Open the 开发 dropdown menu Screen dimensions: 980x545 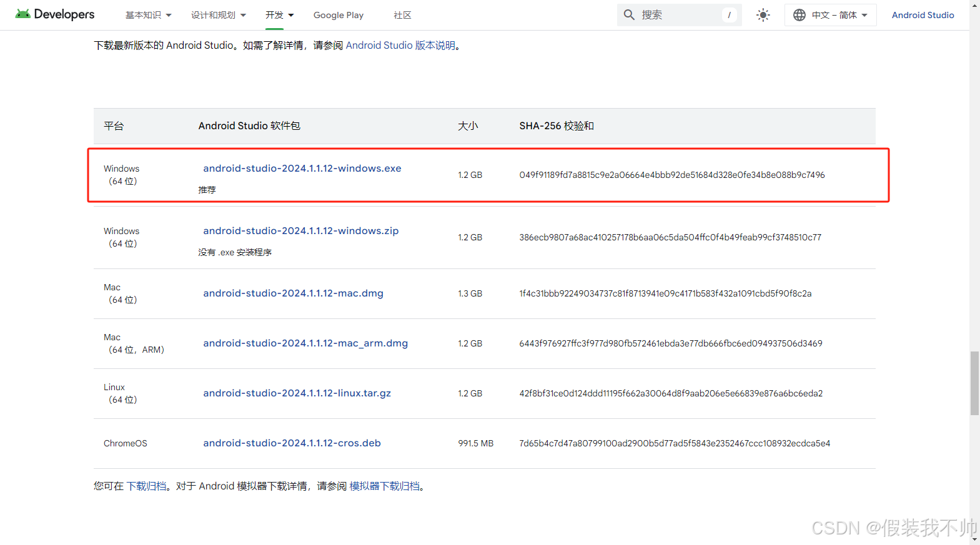(279, 15)
